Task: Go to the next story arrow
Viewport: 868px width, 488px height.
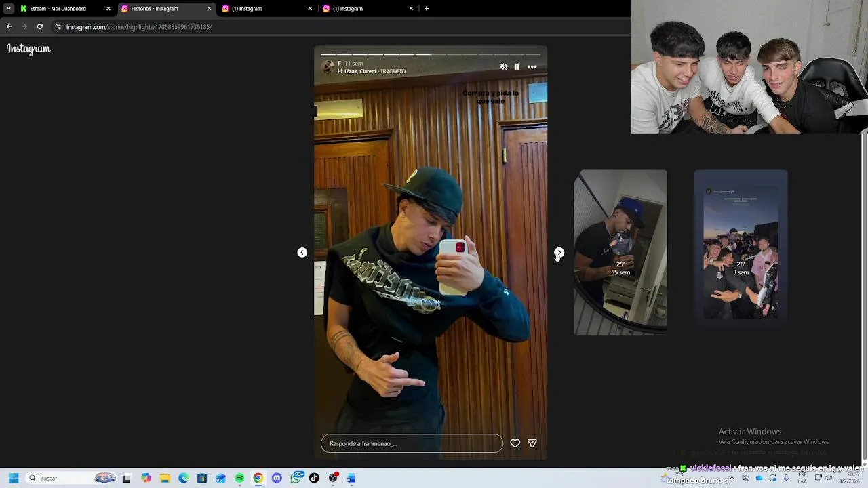Action: click(559, 252)
